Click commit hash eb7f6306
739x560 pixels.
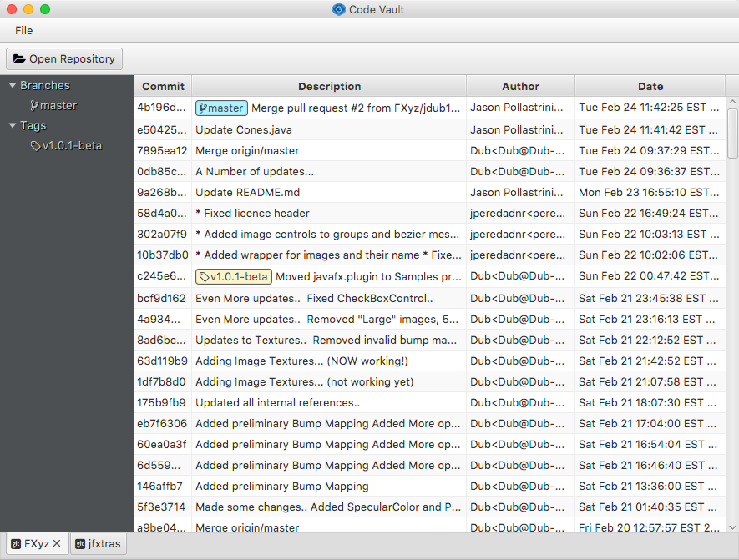tap(162, 423)
